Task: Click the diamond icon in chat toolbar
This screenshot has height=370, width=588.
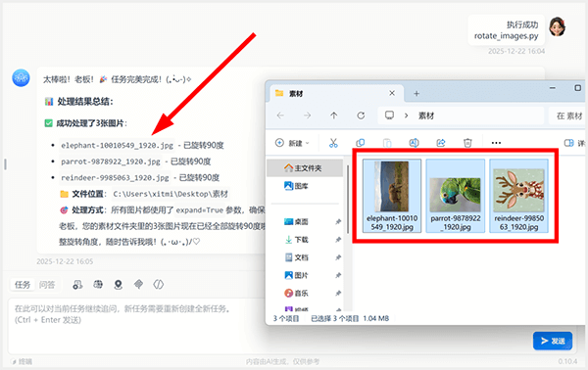Action: [138, 285]
